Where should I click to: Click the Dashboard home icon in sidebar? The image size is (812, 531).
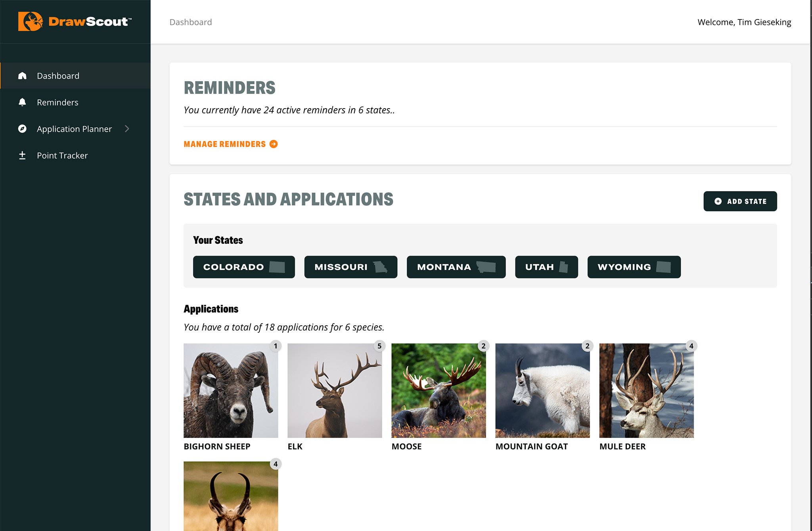(22, 76)
